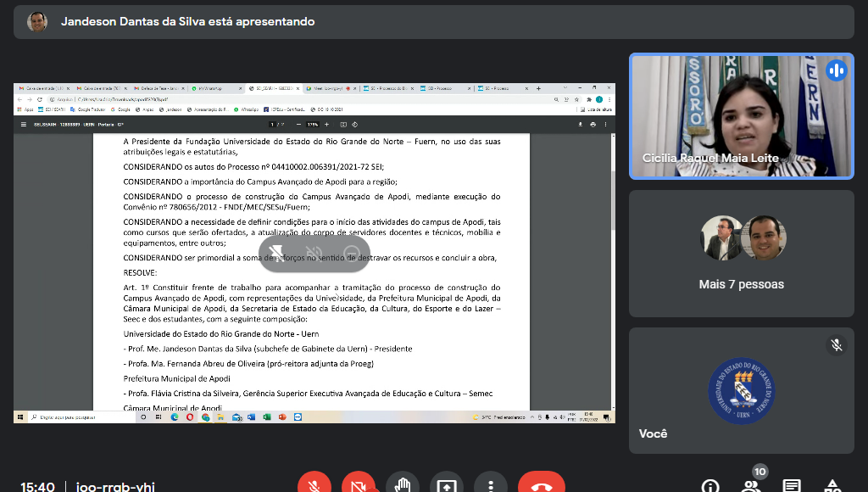Toggle the PDF viewer sidebar menu in shared screen
The height and width of the screenshot is (492, 868).
(x=23, y=125)
